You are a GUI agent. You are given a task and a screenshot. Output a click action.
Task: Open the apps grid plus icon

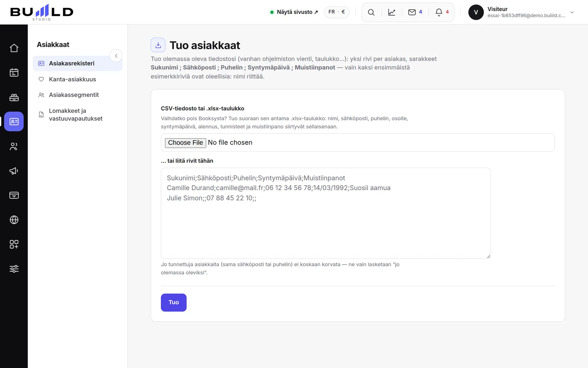pos(14,244)
